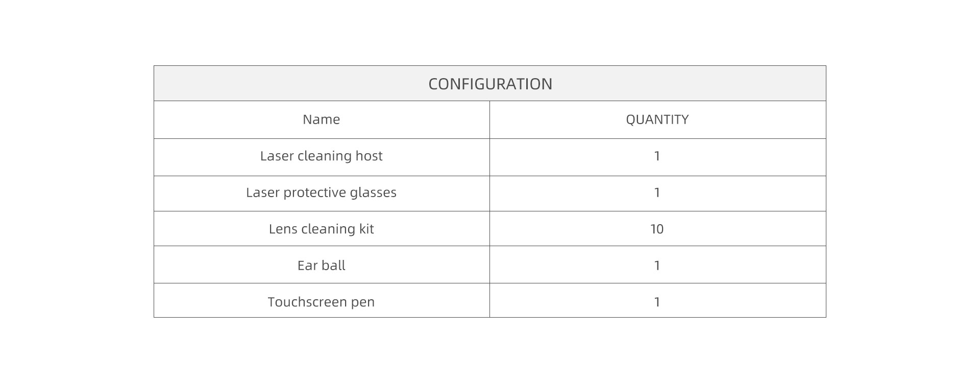
Task: Click the Touchscreen pen name cell
Action: pyautogui.click(x=321, y=302)
